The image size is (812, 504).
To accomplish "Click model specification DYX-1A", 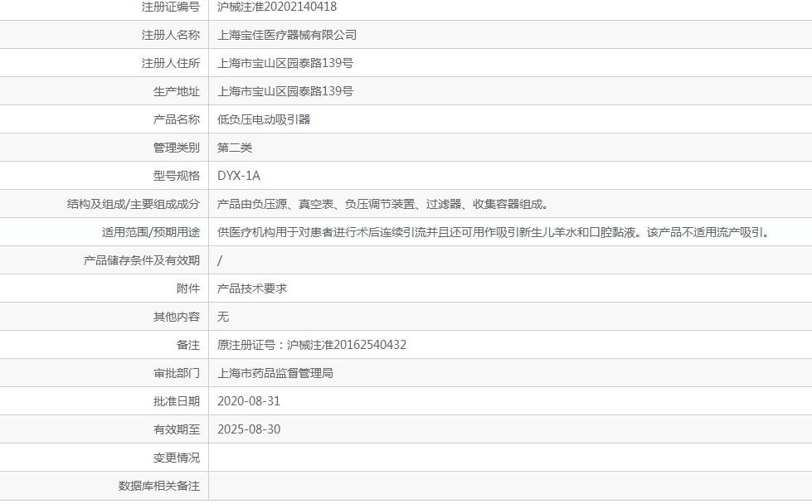I will coord(239,176).
